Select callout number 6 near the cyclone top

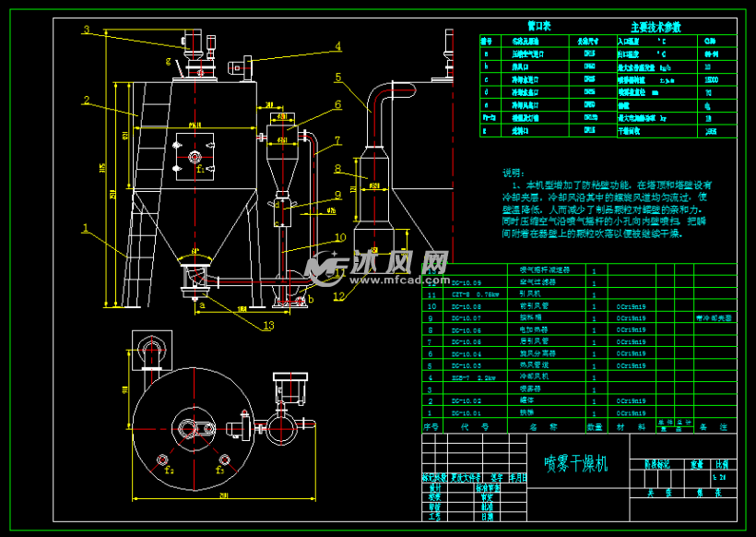point(337,104)
